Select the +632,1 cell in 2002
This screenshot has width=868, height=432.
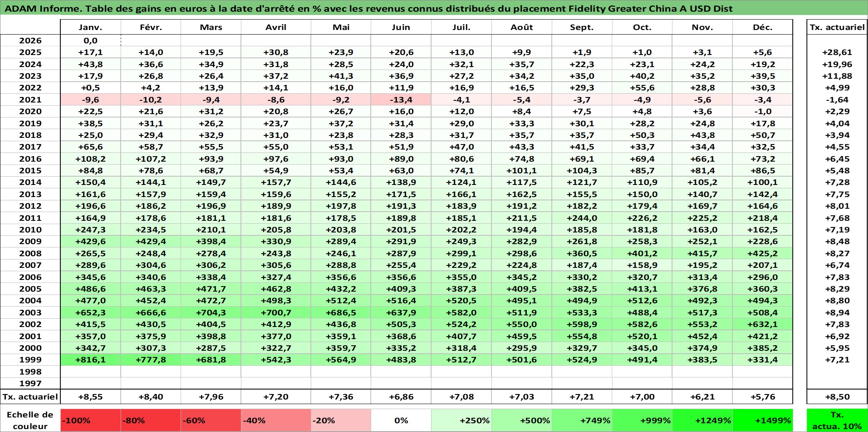tap(762, 324)
